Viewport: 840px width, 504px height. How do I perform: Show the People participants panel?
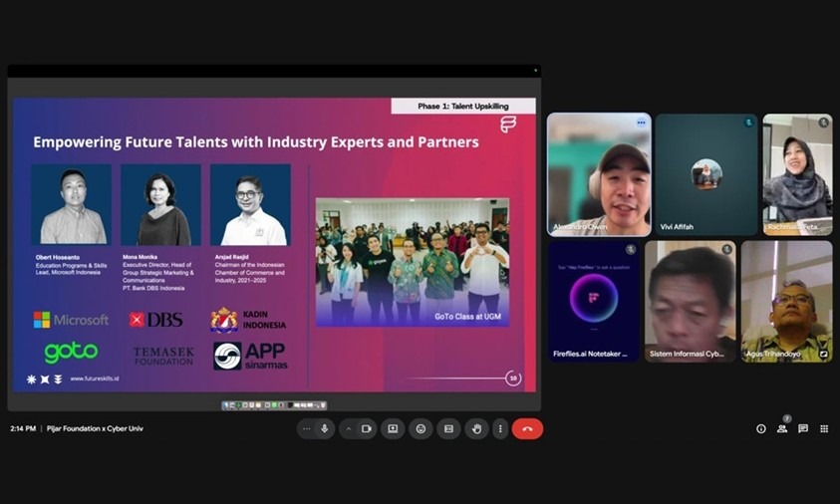pyautogui.click(x=782, y=428)
